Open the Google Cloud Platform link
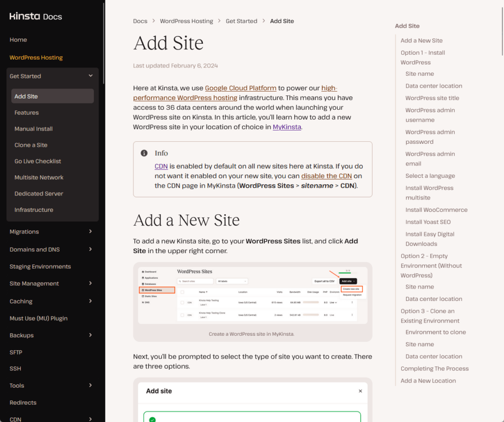 point(241,88)
